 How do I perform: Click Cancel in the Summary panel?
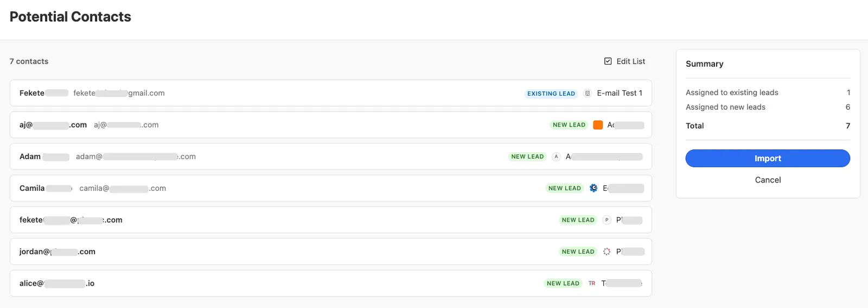coord(768,180)
